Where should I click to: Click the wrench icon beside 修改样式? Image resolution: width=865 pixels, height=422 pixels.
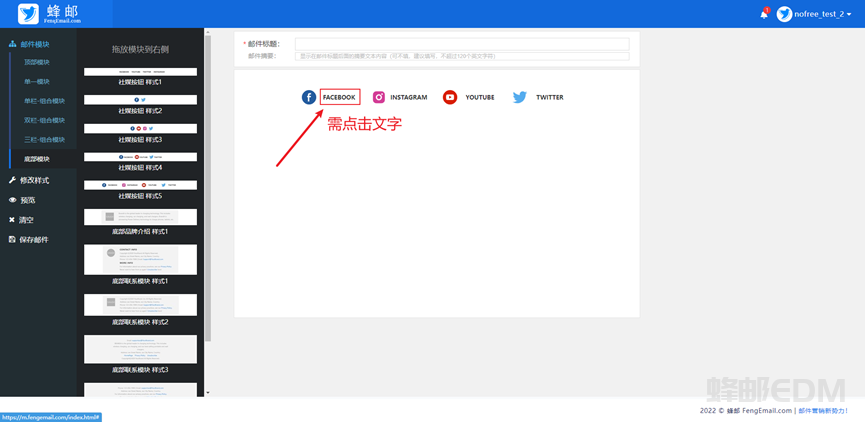pos(12,180)
